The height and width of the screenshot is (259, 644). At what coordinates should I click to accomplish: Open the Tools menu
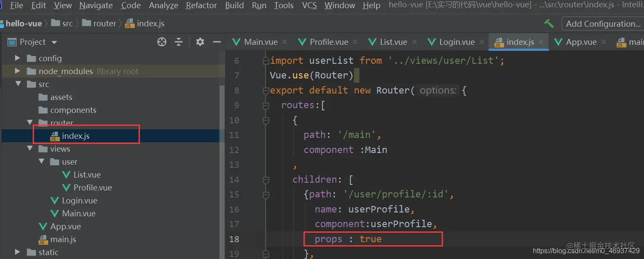(x=284, y=6)
